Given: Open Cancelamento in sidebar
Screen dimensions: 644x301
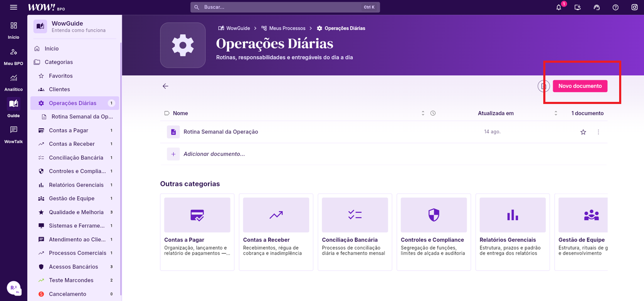Looking at the screenshot, I should (74, 294).
